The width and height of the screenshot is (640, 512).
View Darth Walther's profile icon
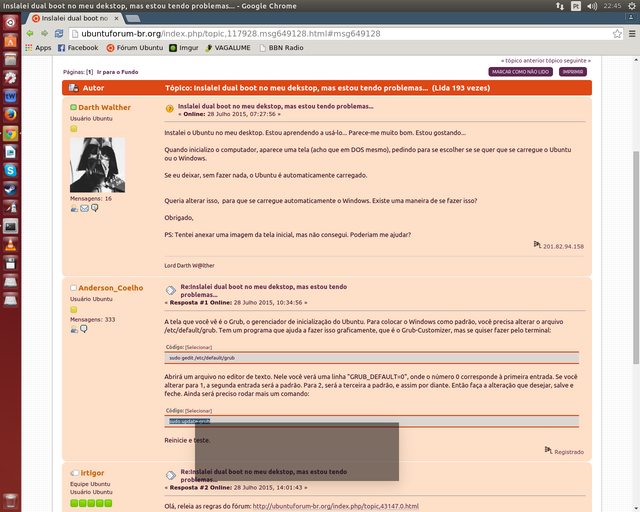(74, 209)
